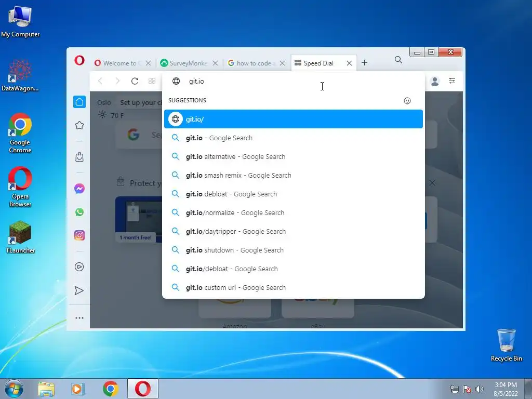The image size is (532, 399).
Task: Open the Windows Start menu
Action: tap(14, 389)
